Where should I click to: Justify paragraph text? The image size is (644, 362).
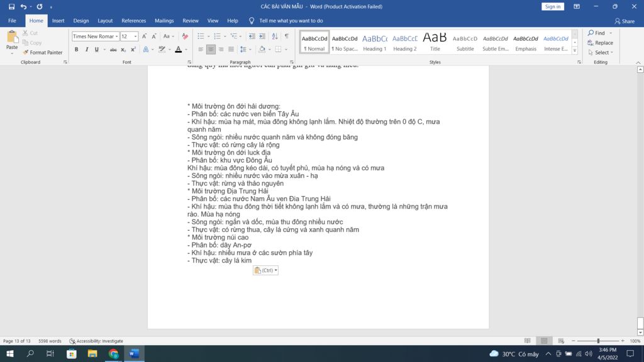[x=231, y=50]
